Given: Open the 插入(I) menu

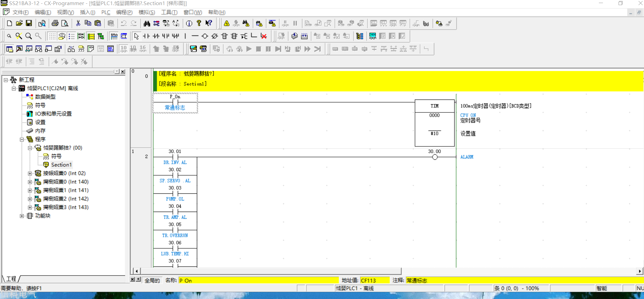Looking at the screenshot, I should 88,12.
